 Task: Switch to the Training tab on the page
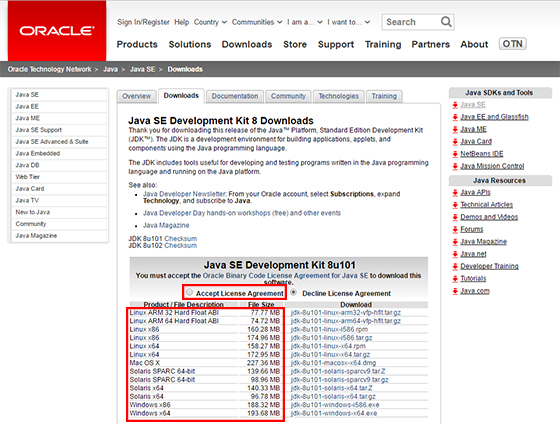[384, 96]
